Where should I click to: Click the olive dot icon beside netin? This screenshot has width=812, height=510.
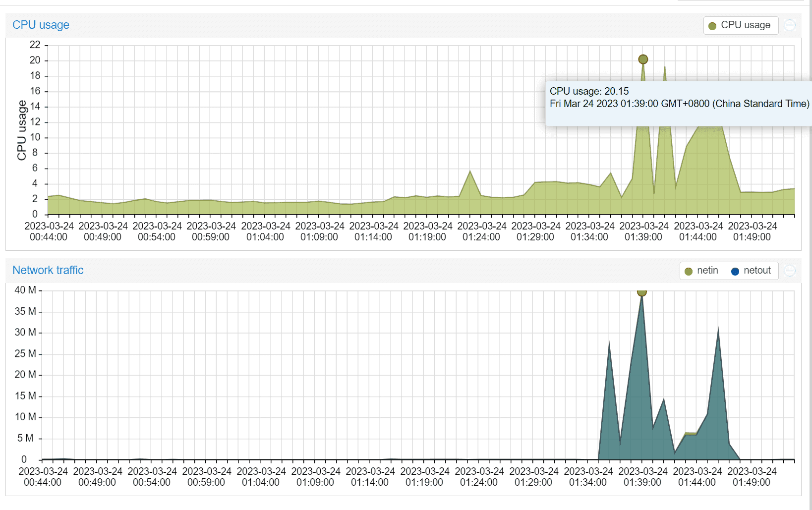[688, 271]
